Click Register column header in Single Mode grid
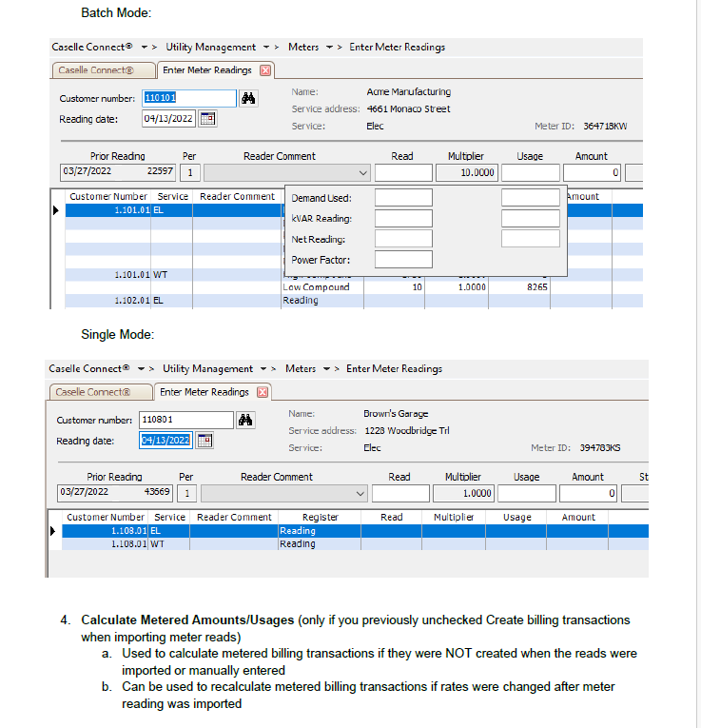 [320, 518]
